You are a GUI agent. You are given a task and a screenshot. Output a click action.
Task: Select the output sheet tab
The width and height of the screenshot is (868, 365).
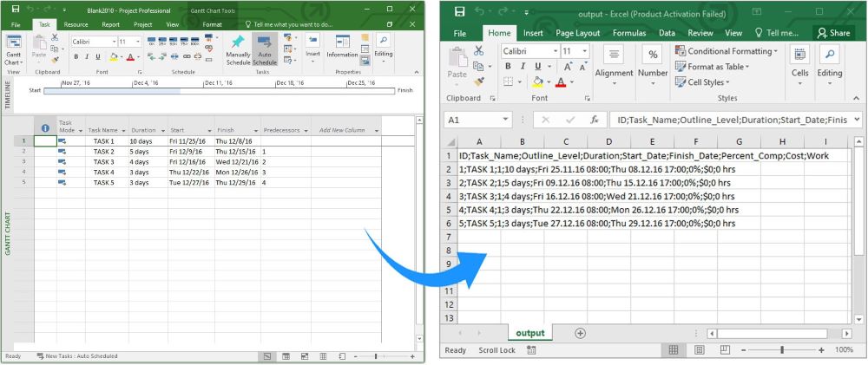click(x=530, y=333)
